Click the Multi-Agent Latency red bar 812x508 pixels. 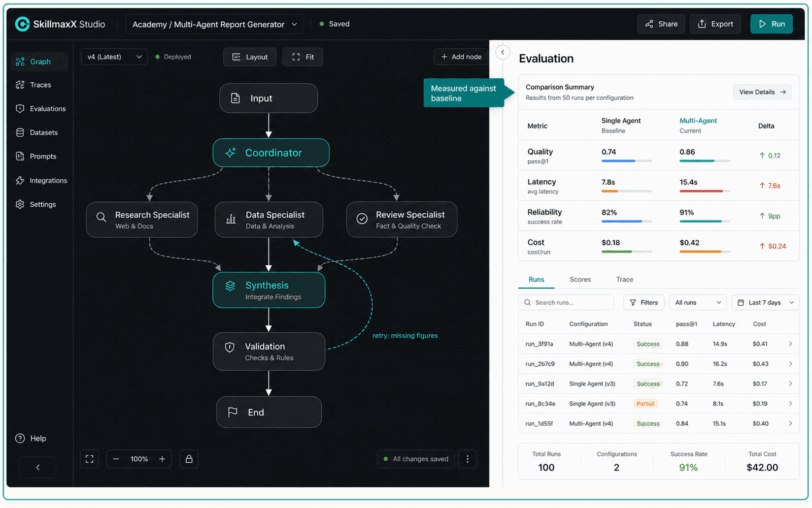coord(701,191)
